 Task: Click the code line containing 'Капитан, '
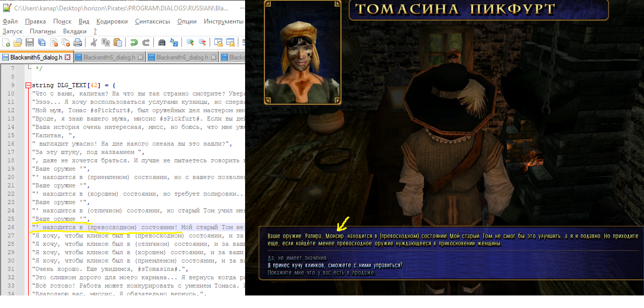pyautogui.click(x=53, y=135)
